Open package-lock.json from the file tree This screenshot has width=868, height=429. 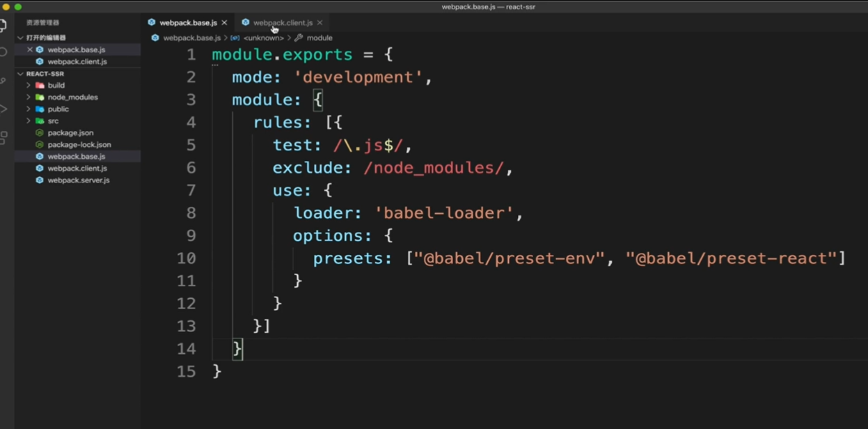tap(79, 144)
